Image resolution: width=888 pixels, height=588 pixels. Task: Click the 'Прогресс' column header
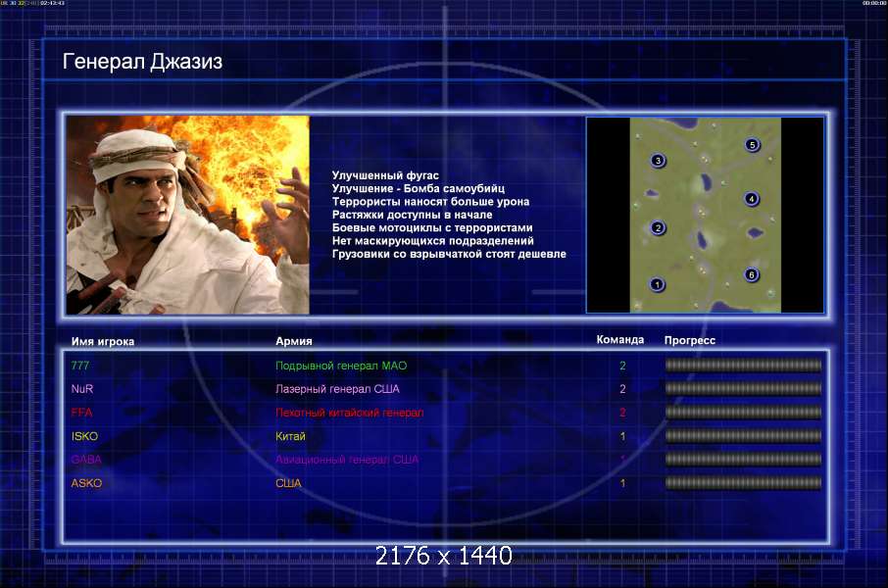point(690,340)
